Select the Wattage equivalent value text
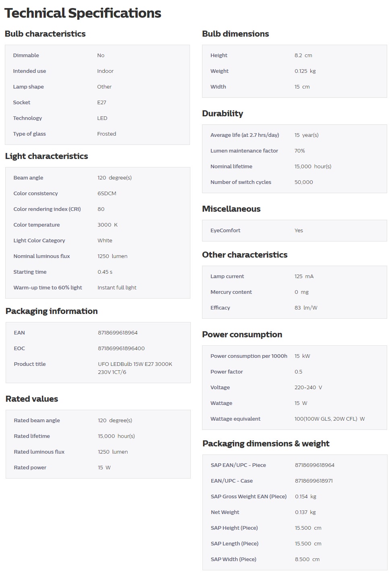392x576 pixels. tap(330, 419)
